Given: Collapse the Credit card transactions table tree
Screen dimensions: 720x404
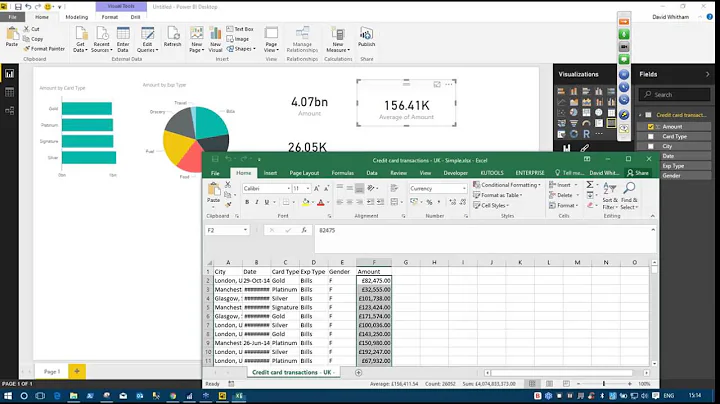Looking at the screenshot, I should (x=640, y=115).
